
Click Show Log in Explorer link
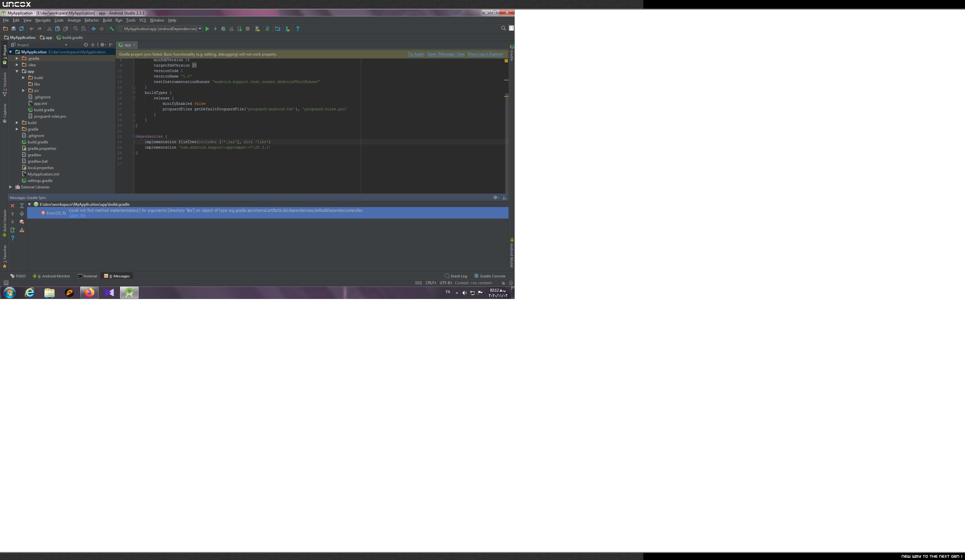[485, 54]
